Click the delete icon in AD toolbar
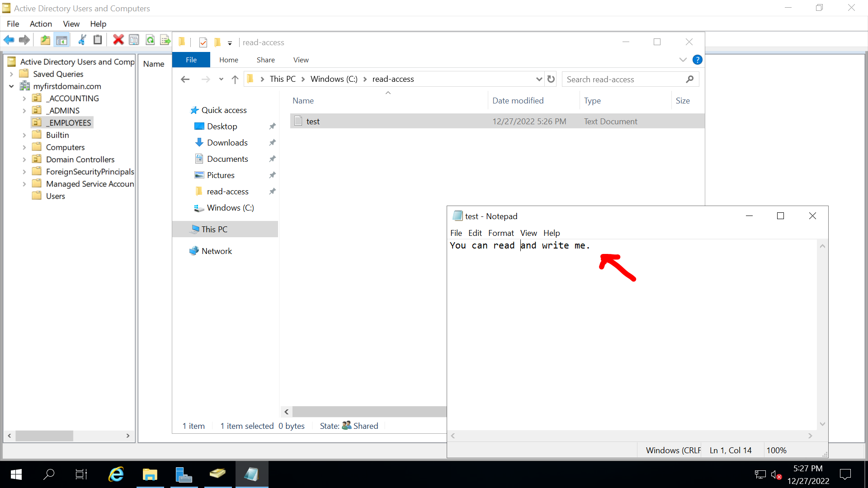This screenshot has width=868, height=488. [118, 40]
